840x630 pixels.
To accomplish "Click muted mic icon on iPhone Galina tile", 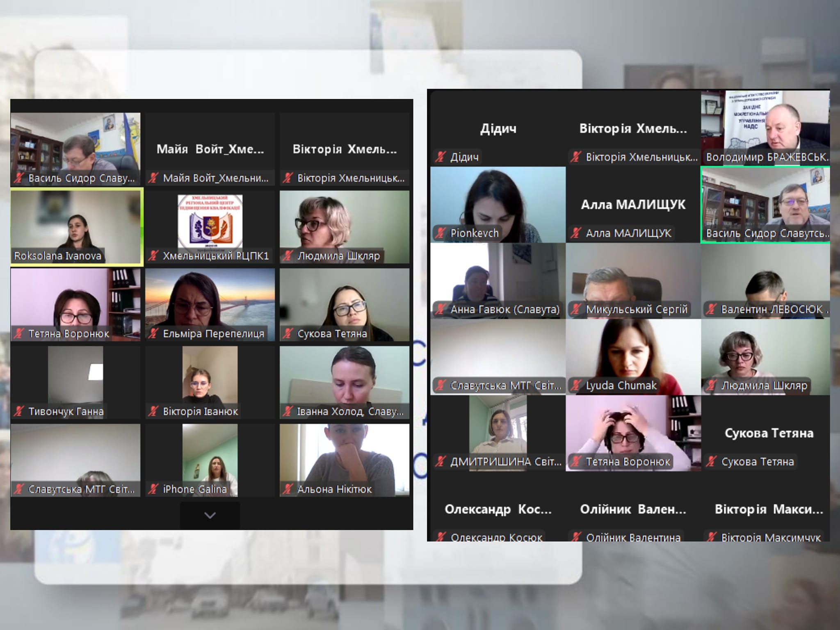I will point(153,489).
